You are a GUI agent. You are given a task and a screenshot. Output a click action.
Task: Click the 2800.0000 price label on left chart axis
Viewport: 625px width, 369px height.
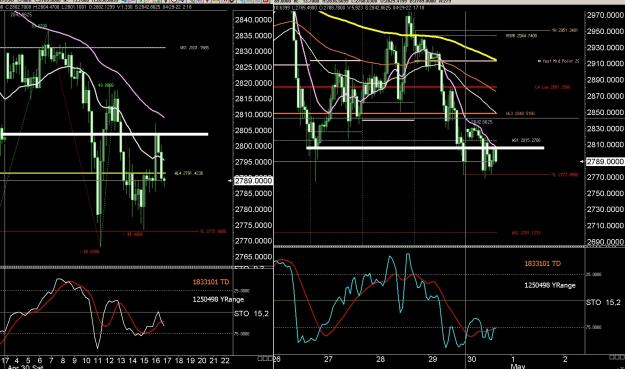click(254, 146)
